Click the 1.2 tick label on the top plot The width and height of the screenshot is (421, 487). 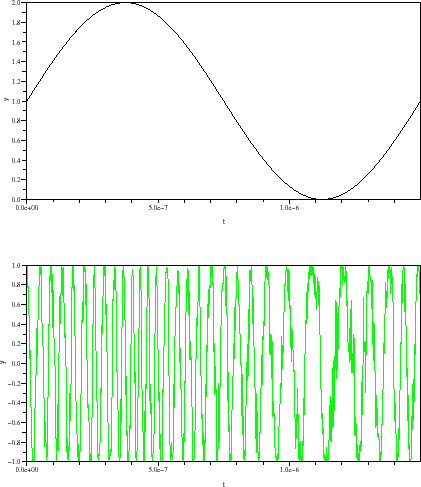click(x=16, y=81)
